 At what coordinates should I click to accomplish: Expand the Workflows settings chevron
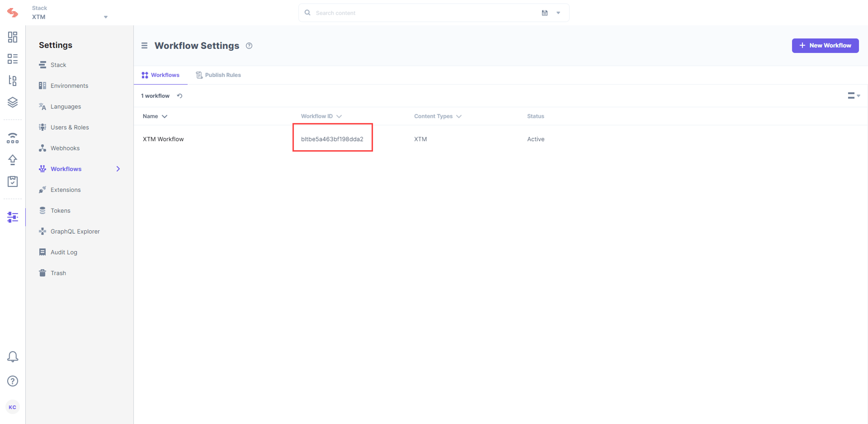(x=118, y=169)
